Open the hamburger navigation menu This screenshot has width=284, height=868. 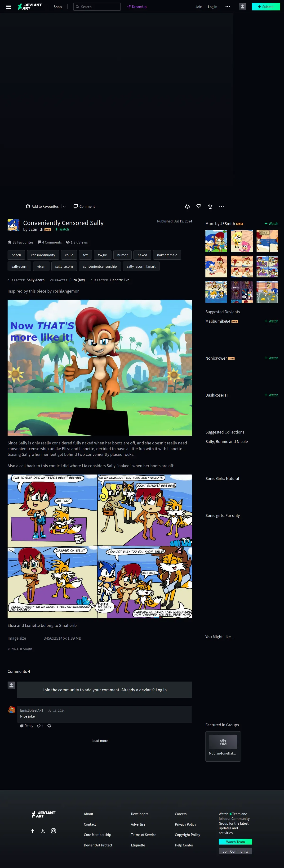[x=9, y=7]
